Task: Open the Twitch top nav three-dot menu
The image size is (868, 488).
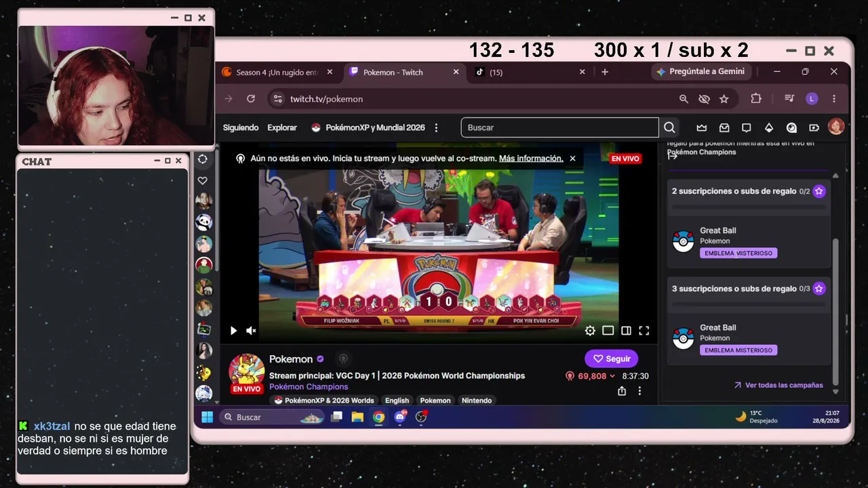Action: pos(437,127)
